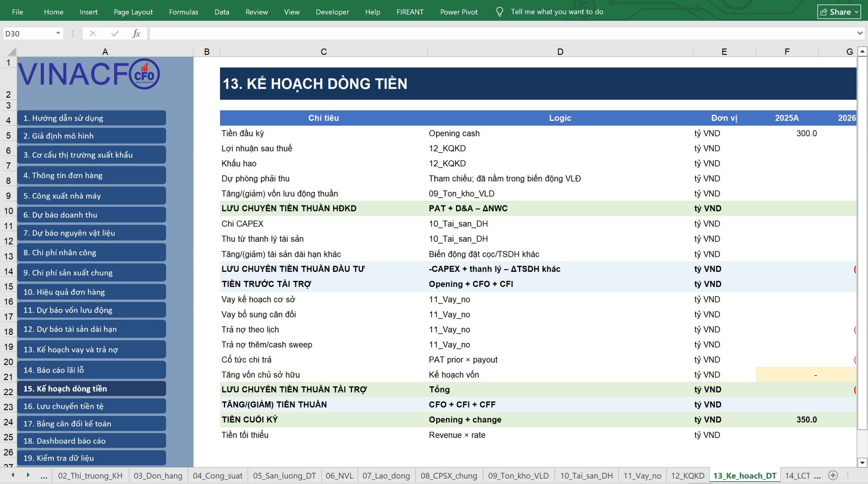This screenshot has height=484, width=868.
Task: Expand the formula bar
Action: coord(860,33)
